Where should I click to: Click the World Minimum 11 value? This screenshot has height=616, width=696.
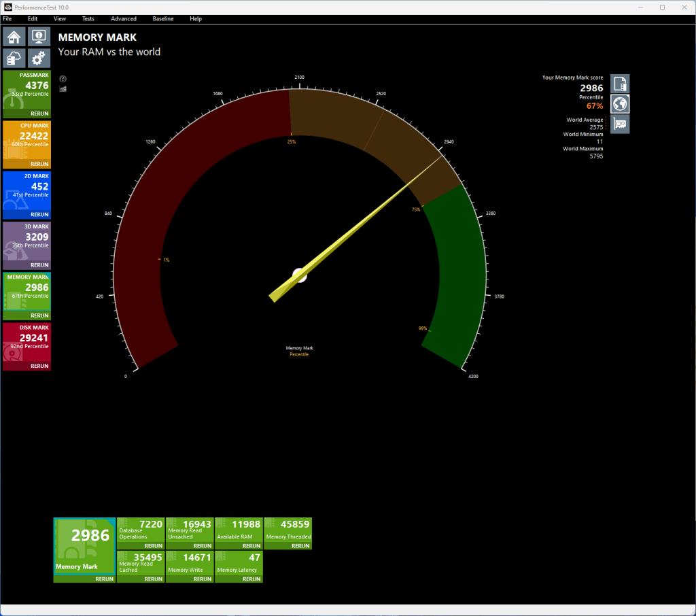599,141
